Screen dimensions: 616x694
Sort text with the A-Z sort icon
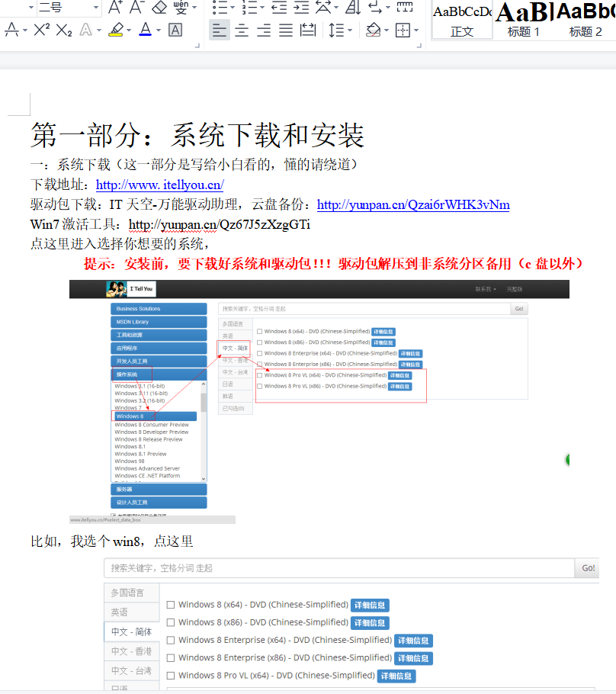point(353,7)
